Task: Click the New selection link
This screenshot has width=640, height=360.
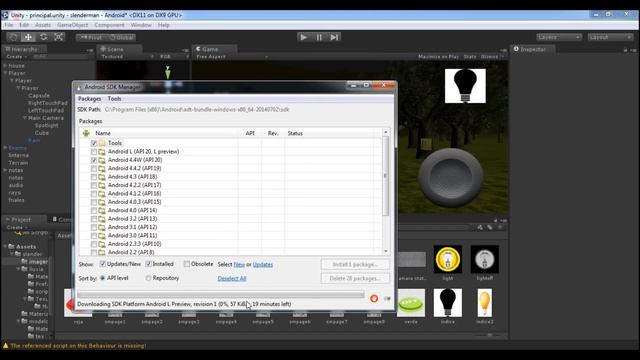Action: click(239, 264)
